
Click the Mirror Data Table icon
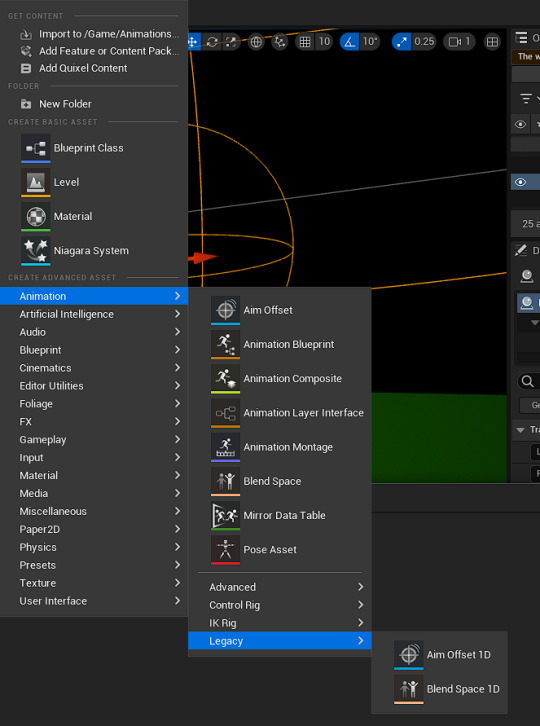pos(226,516)
